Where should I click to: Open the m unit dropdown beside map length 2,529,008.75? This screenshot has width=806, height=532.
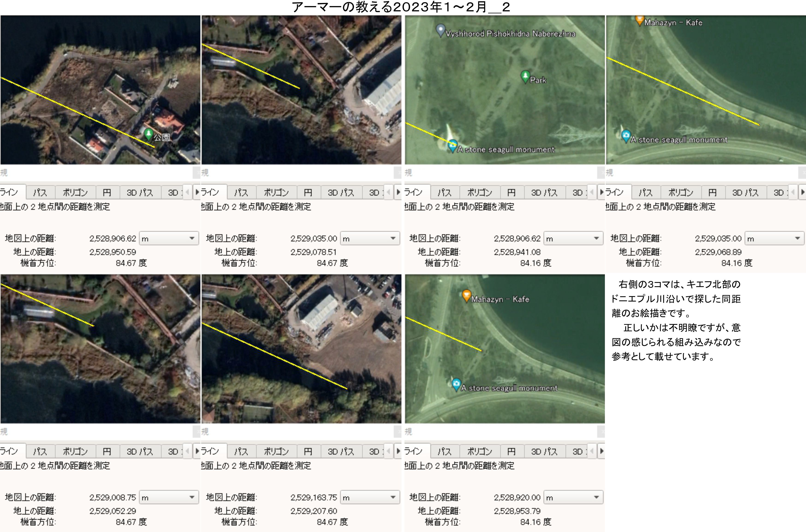[x=169, y=497]
